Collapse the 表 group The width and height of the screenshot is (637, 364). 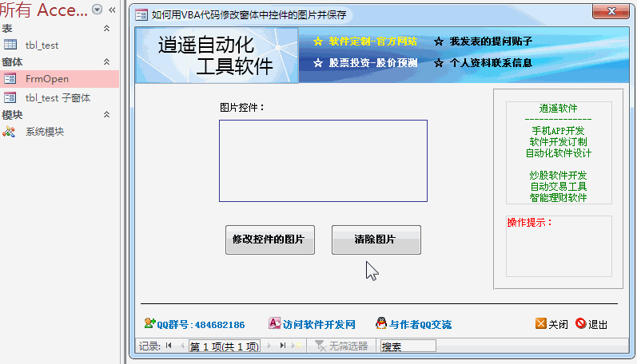pyautogui.click(x=106, y=29)
